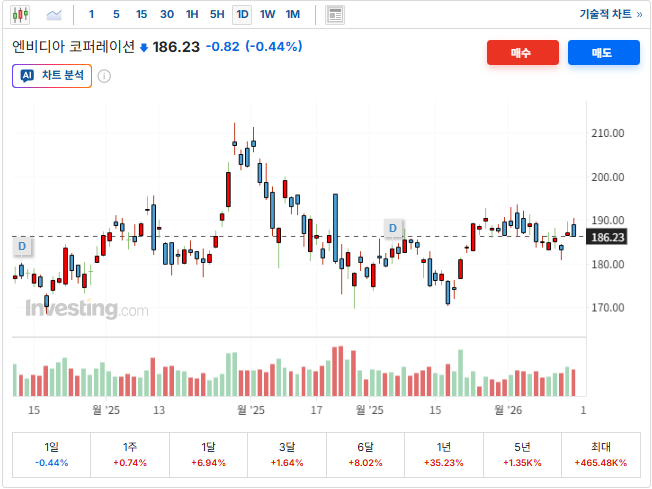Choose the 6달 performance range
652x489 pixels.
pyautogui.click(x=366, y=454)
